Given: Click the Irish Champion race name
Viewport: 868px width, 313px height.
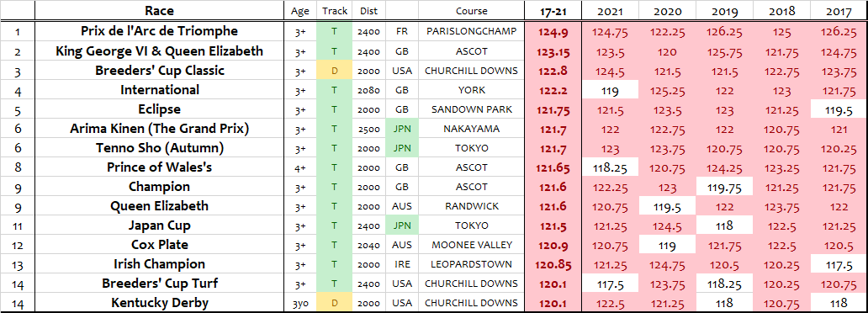Looking at the screenshot, I should pyautogui.click(x=160, y=264).
